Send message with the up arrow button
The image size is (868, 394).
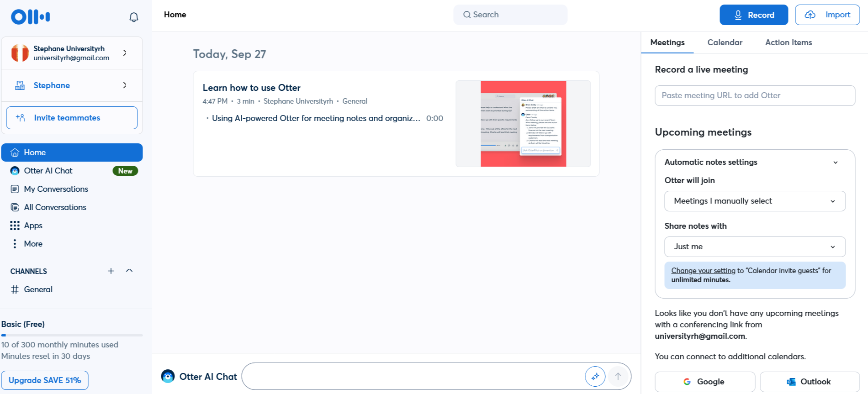click(x=618, y=377)
